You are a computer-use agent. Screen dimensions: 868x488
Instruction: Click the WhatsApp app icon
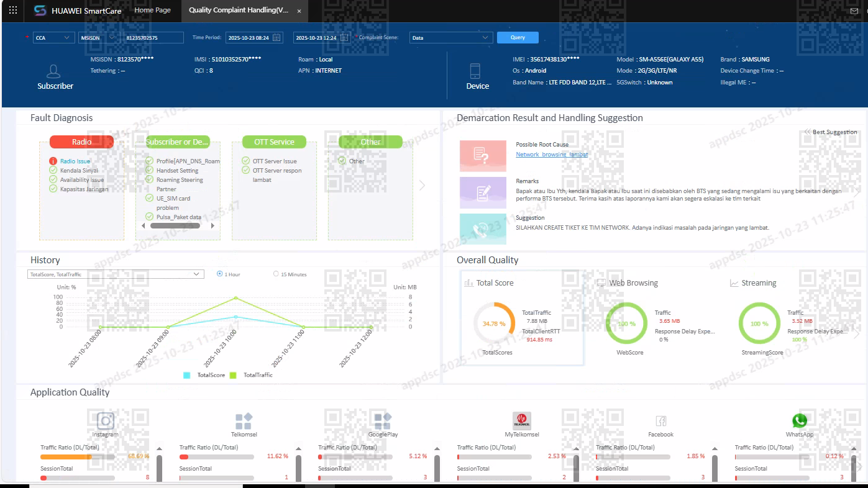click(800, 421)
